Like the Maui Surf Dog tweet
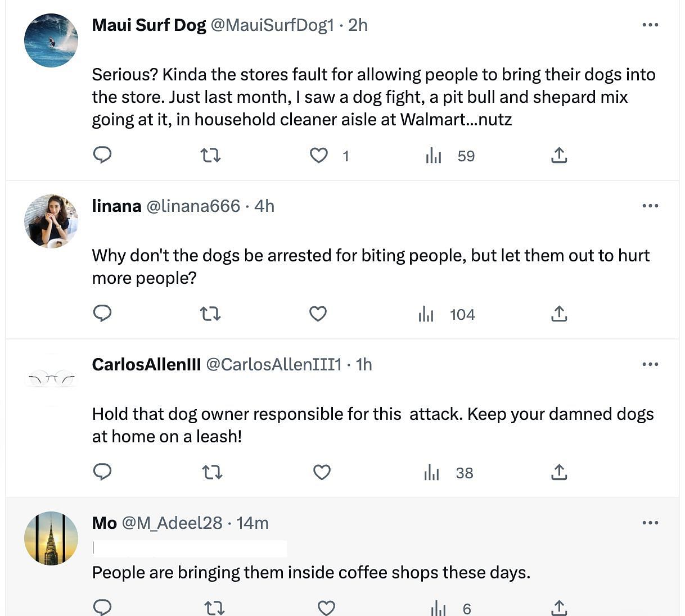 click(319, 155)
